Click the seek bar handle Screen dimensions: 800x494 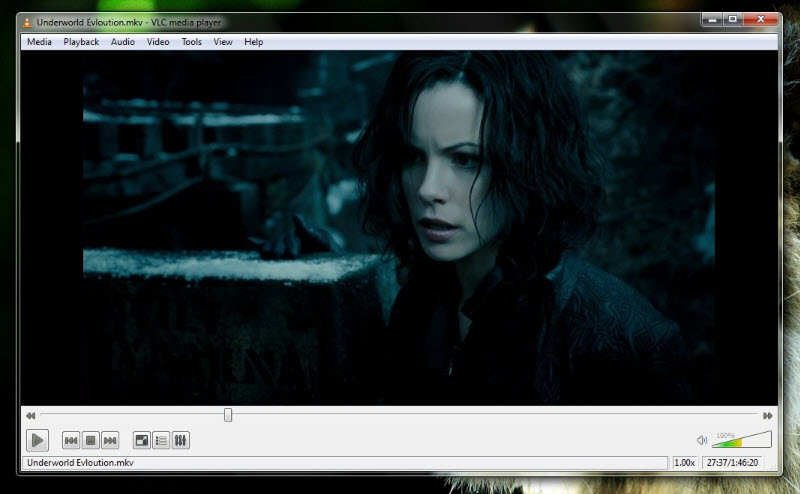click(x=228, y=415)
